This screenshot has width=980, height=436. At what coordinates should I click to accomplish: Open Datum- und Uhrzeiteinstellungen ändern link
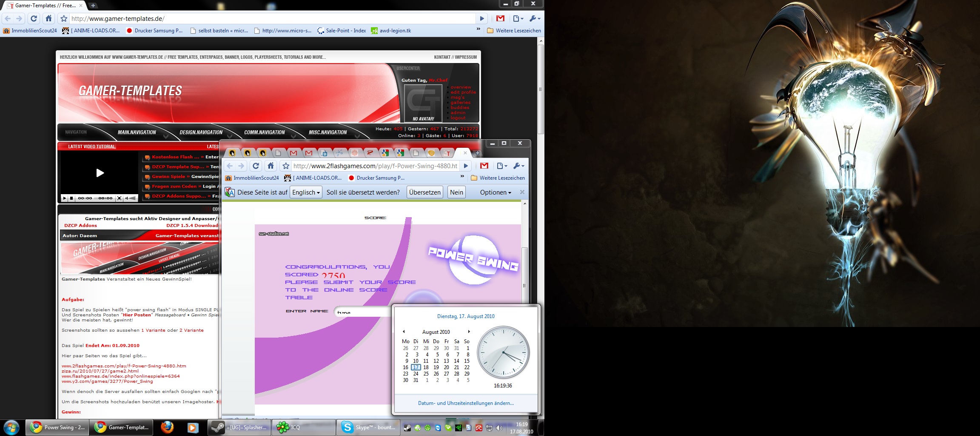tap(466, 403)
